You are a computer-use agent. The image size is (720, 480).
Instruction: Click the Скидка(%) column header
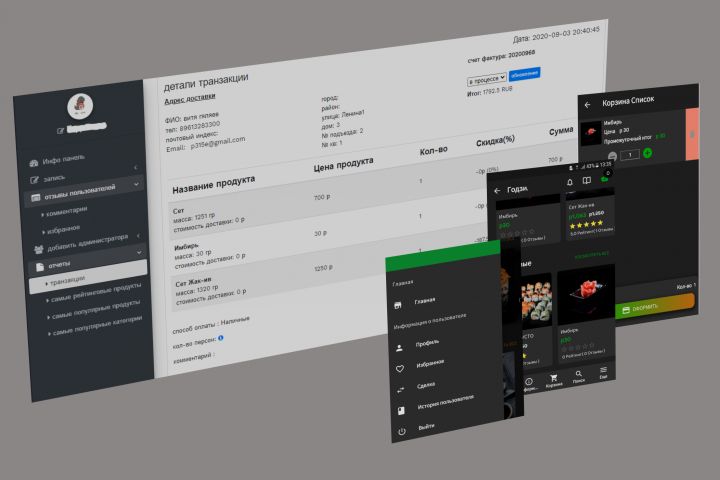point(495,141)
